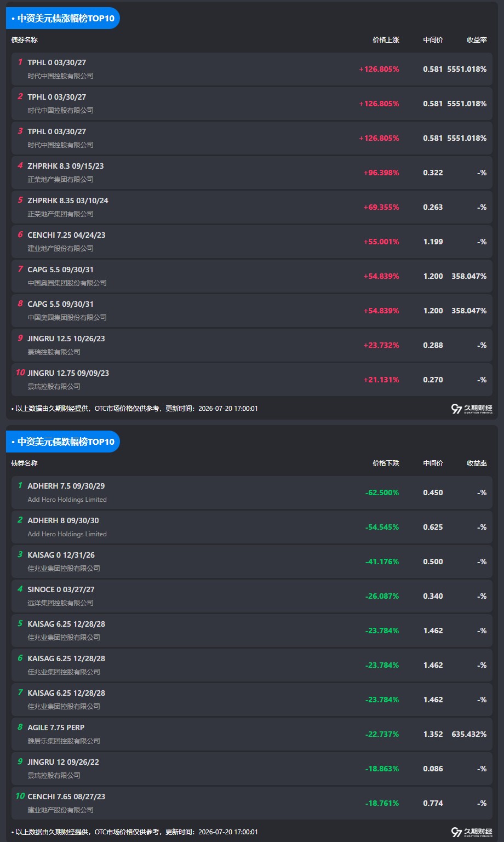
Task: Open the JINGRU 12 09/26/22 losers row
Action: pyautogui.click(x=252, y=769)
